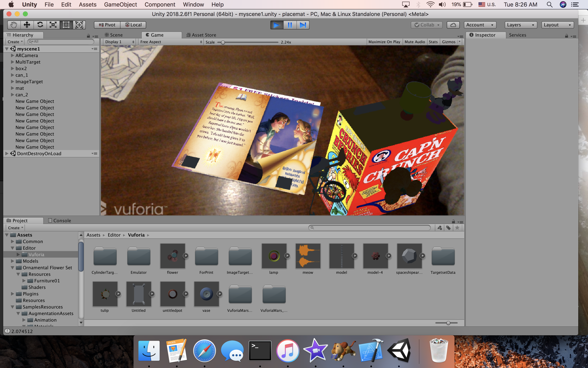Open the Window menu

pos(193,5)
